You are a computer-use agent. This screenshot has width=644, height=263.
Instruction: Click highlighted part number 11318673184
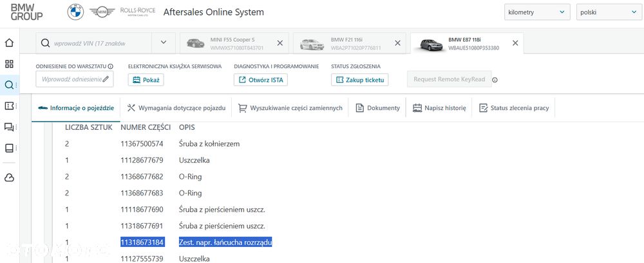[x=142, y=242]
